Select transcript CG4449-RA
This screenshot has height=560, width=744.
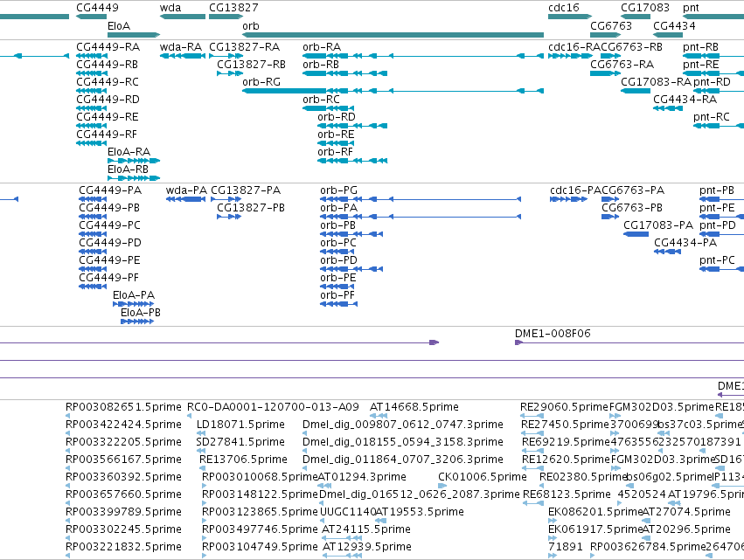(x=92, y=56)
